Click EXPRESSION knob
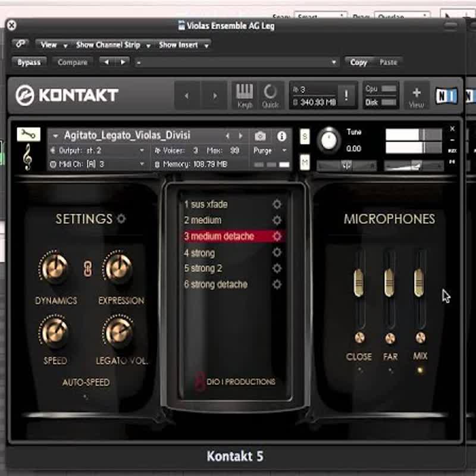Image resolution: width=476 pixels, height=476 pixels. click(x=118, y=268)
